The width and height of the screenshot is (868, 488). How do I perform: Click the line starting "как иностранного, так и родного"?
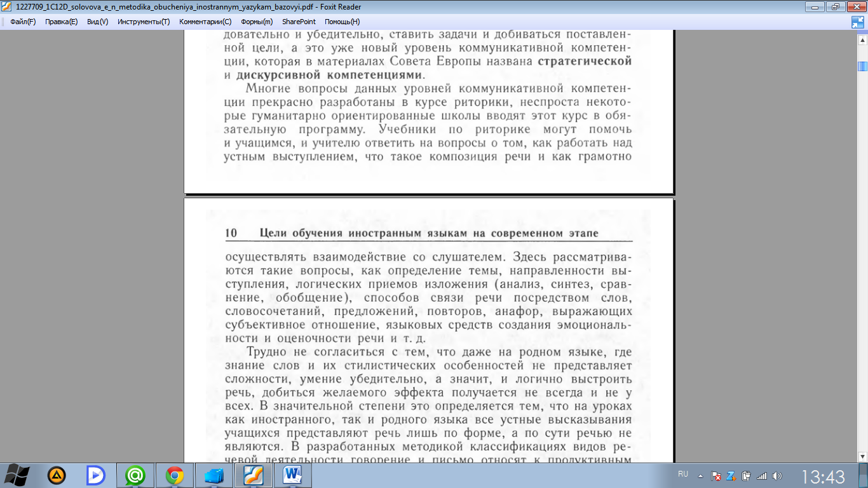[428, 420]
